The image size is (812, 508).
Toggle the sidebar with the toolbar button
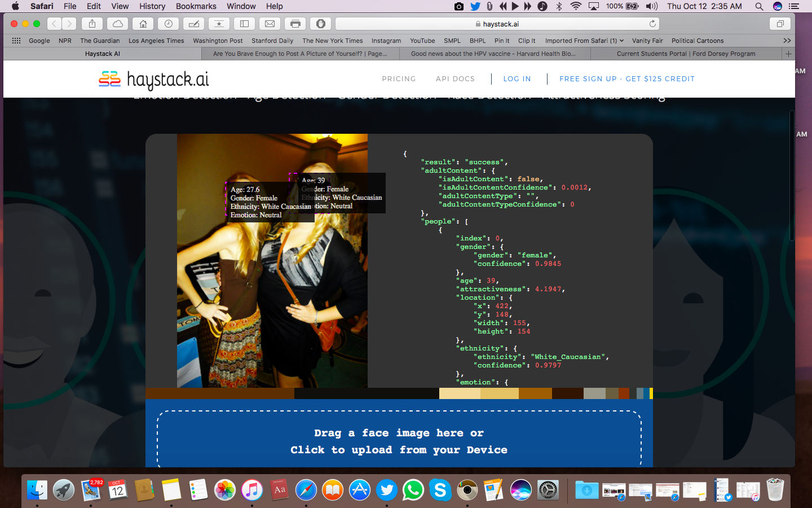245,24
